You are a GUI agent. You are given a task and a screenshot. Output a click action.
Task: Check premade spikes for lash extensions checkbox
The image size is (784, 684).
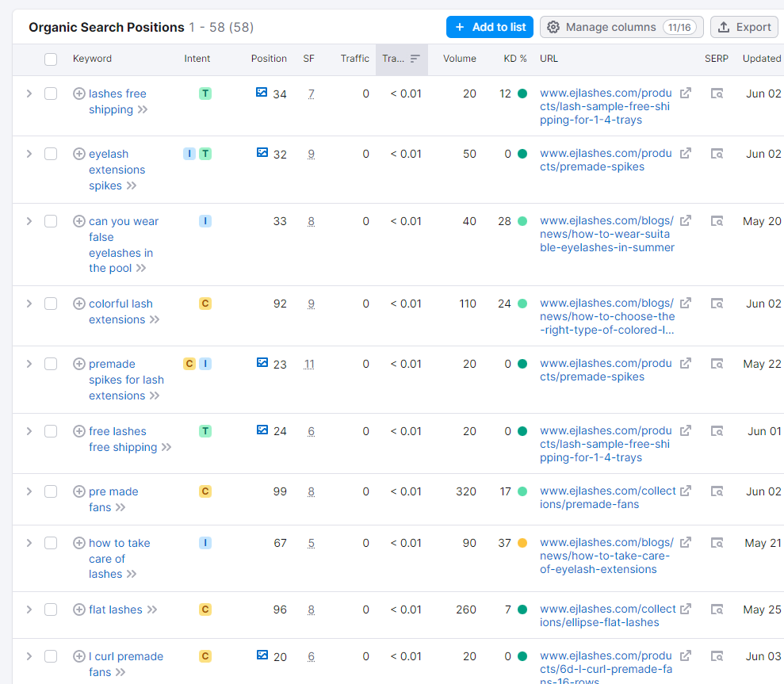tap(51, 364)
